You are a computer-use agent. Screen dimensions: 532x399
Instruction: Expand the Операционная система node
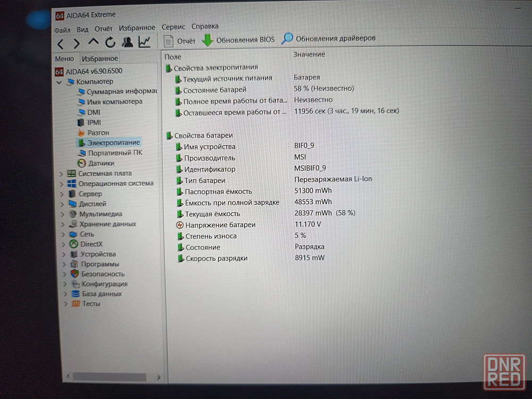pyautogui.click(x=62, y=184)
